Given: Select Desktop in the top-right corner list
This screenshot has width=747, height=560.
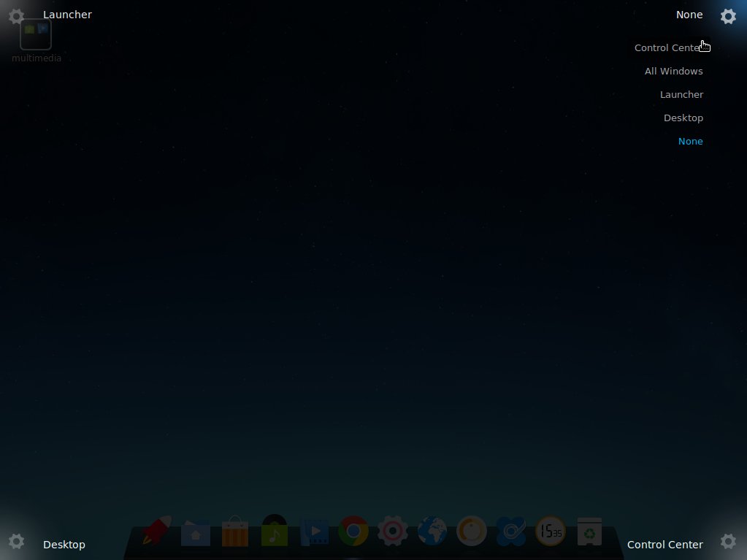Looking at the screenshot, I should (683, 118).
